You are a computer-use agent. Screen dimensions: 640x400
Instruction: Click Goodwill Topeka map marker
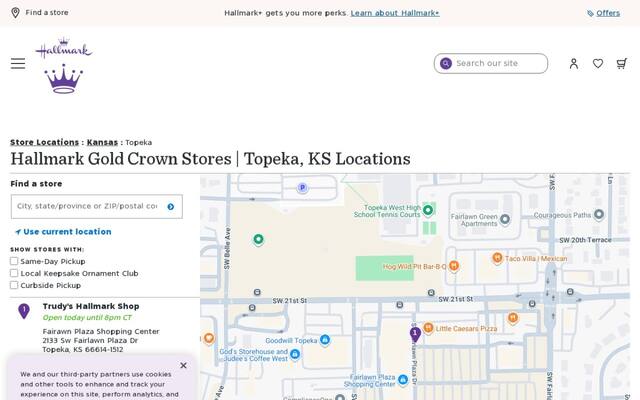tap(325, 340)
